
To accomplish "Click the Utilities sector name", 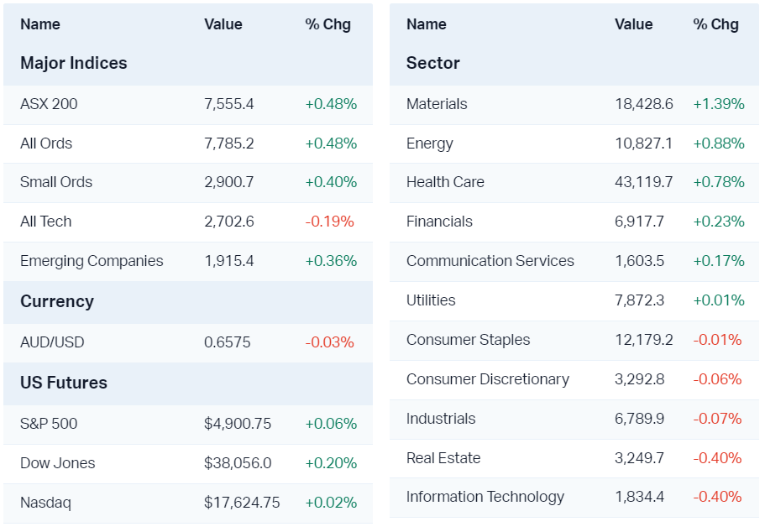I will [431, 300].
